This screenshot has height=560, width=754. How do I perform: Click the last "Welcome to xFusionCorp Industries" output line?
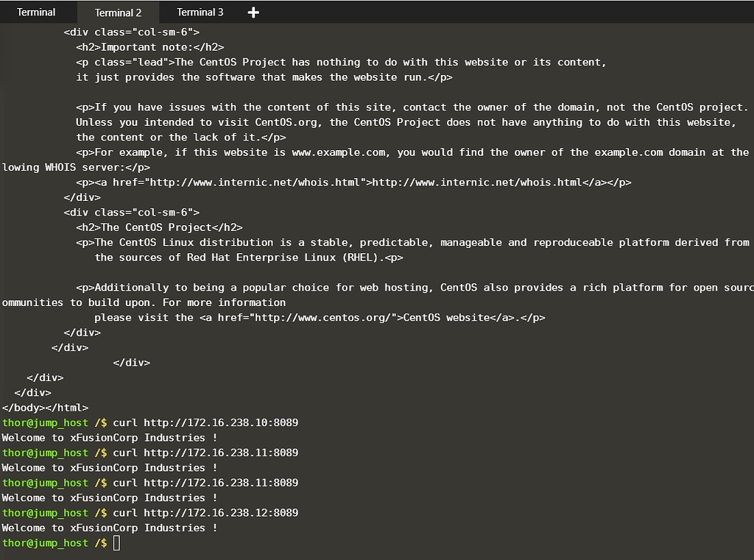pos(110,528)
